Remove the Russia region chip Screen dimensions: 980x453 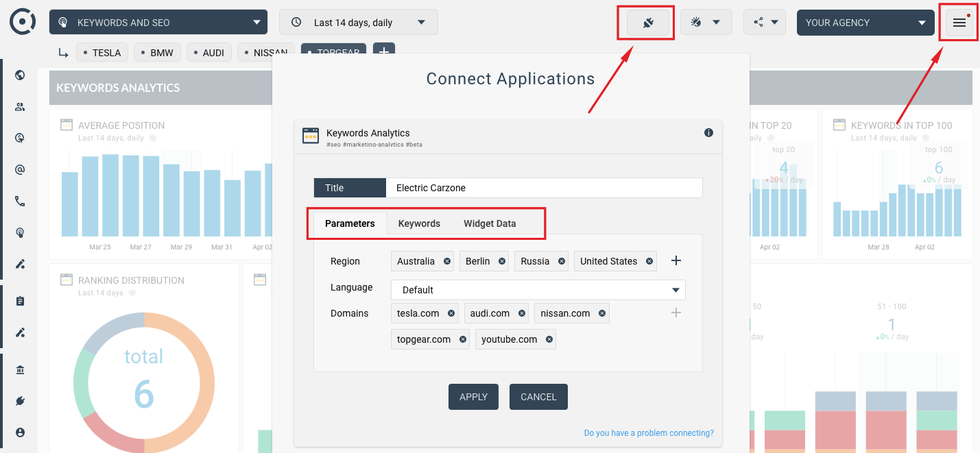tap(562, 261)
